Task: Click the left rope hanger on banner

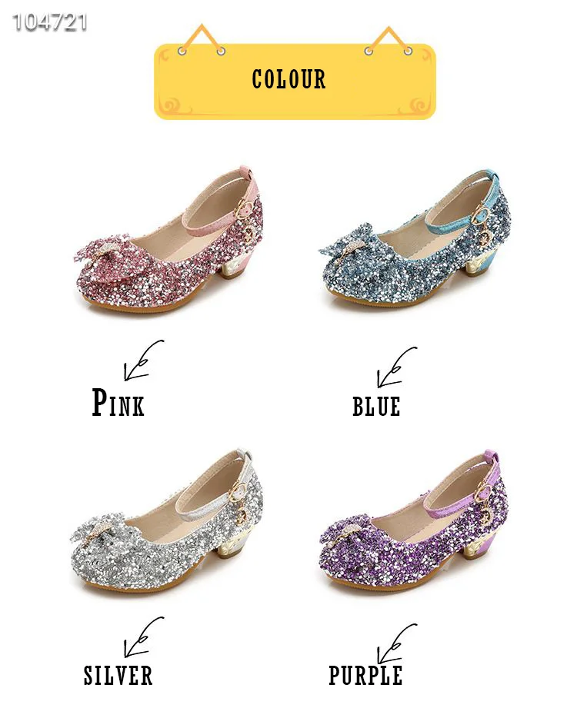Action: pyautogui.click(x=202, y=39)
